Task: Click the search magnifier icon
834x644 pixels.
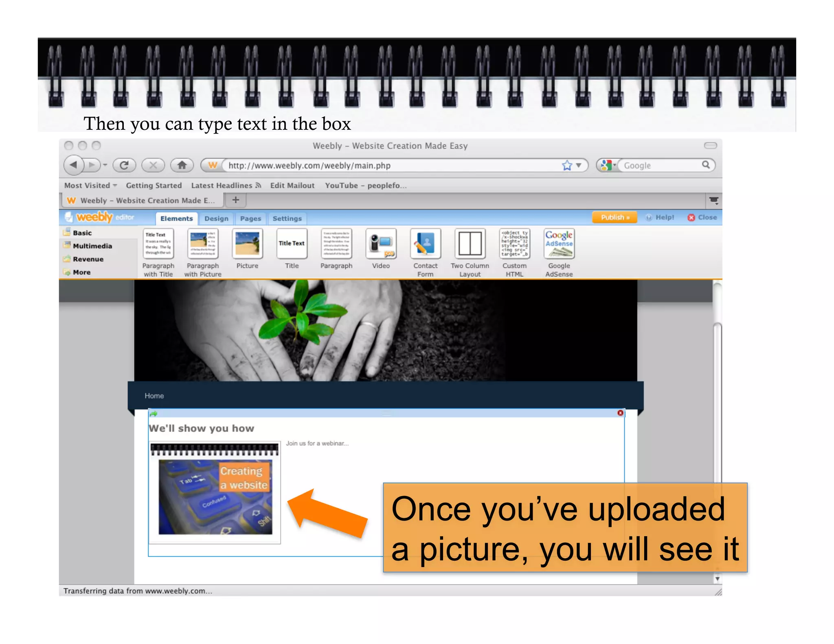Action: (x=706, y=165)
